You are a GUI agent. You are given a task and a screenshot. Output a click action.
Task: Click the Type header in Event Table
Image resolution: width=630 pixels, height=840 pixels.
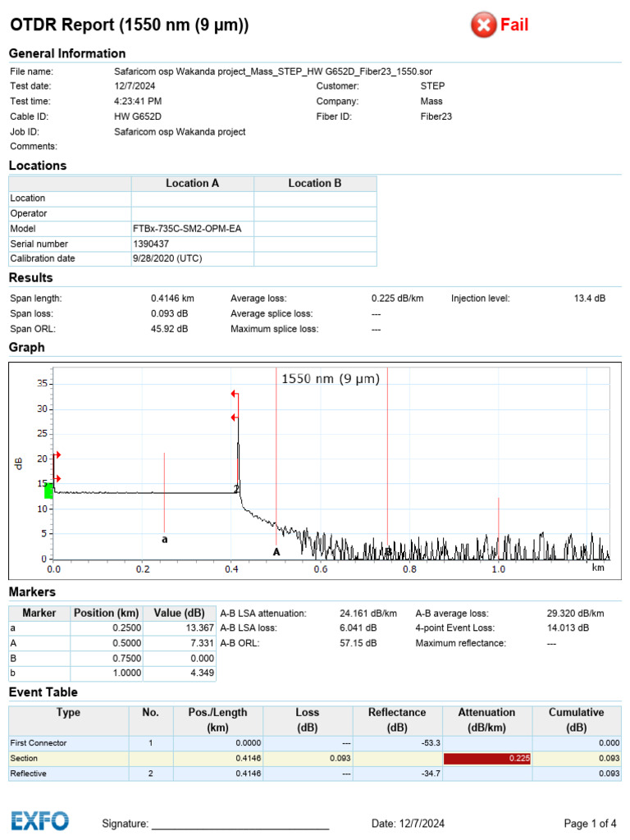pos(69,719)
